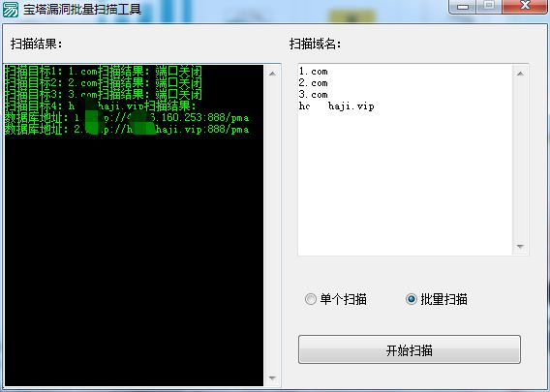Click the second 数据库地址 result line
550x392 pixels.
(x=127, y=129)
